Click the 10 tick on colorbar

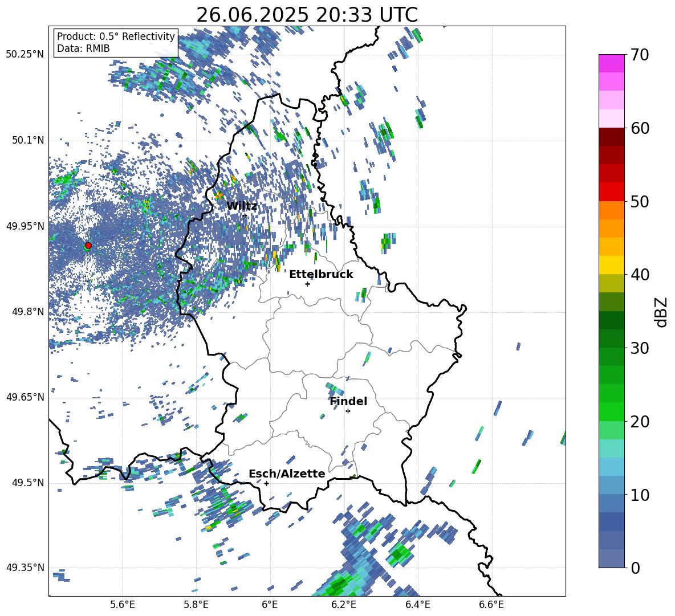tap(640, 495)
